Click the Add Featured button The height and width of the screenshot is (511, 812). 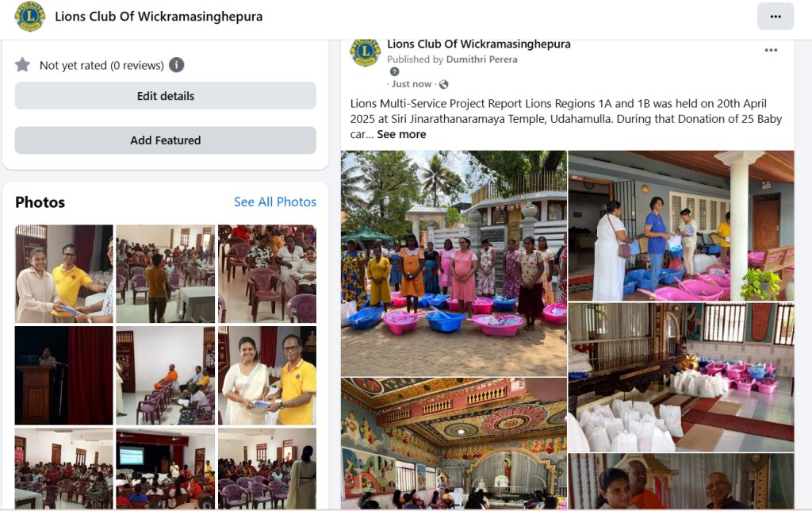(165, 140)
